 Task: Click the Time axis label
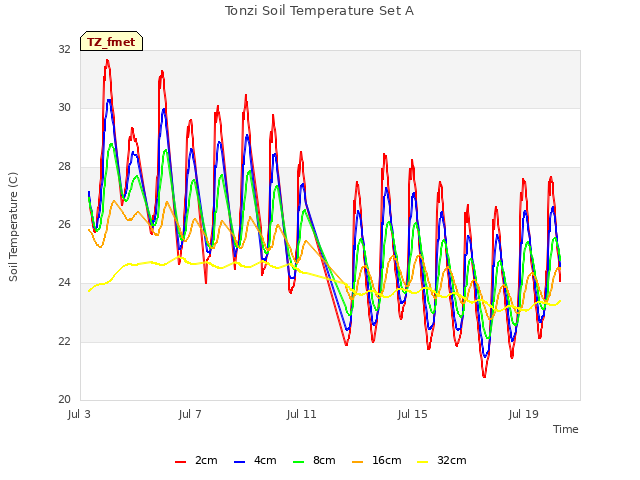tap(566, 429)
